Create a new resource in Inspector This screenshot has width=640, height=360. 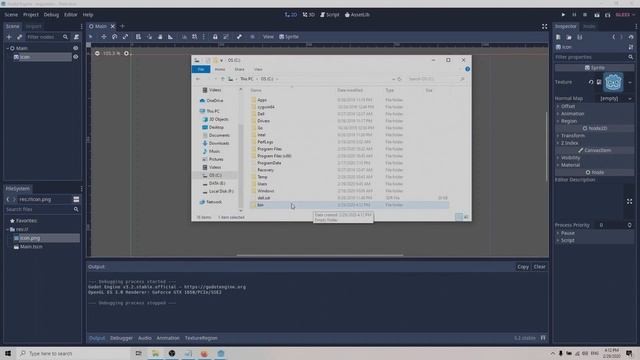tap(558, 37)
